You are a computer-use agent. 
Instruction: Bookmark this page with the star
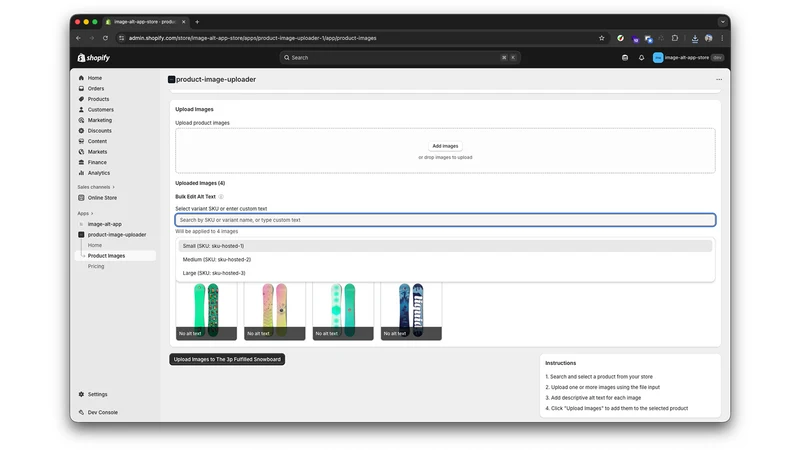tap(602, 38)
